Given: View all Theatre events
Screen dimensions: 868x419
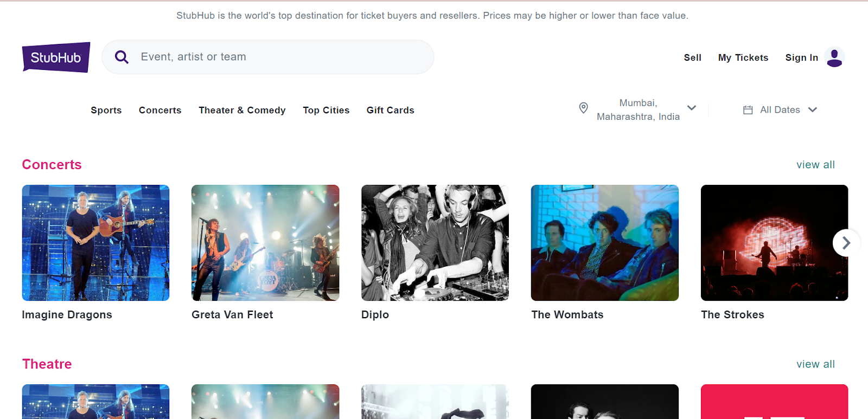Looking at the screenshot, I should click(815, 364).
